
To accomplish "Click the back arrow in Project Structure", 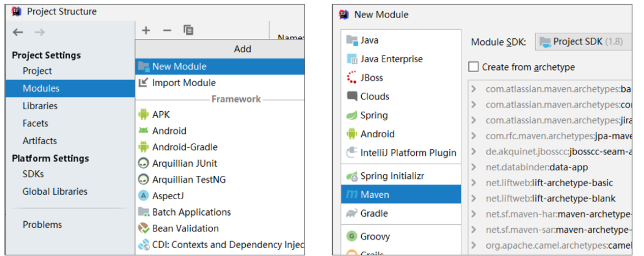I will click(x=18, y=32).
